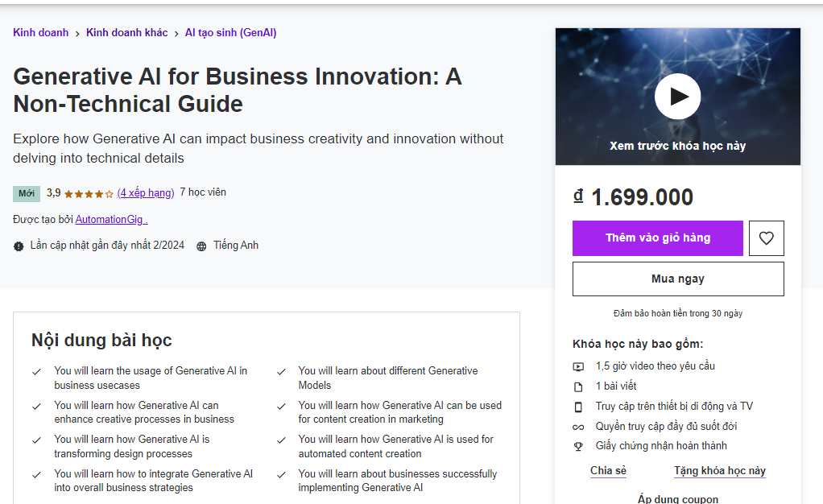The height and width of the screenshot is (504, 823).
Task: Open the 4 xếp hạng ratings link
Action: (x=146, y=193)
